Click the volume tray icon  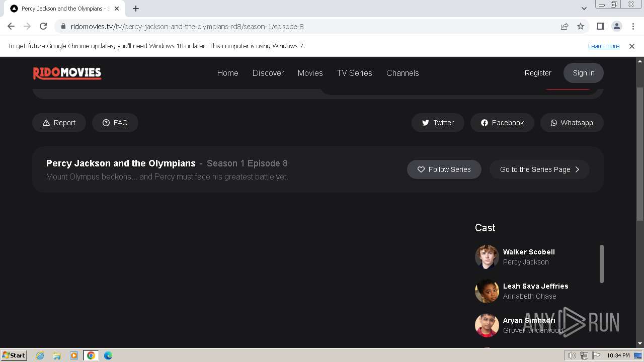[x=572, y=355]
